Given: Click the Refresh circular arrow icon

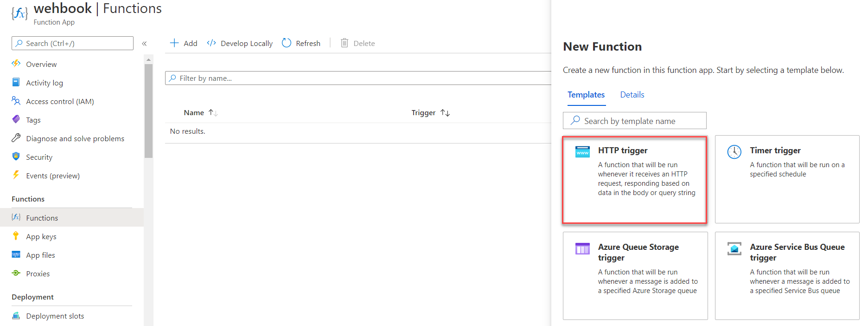Looking at the screenshot, I should [x=287, y=43].
